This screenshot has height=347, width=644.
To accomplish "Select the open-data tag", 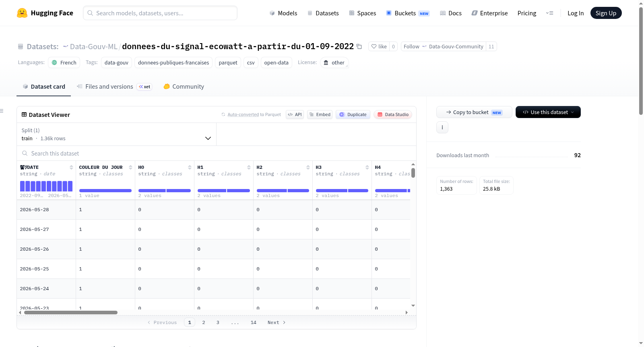I will pyautogui.click(x=276, y=62).
